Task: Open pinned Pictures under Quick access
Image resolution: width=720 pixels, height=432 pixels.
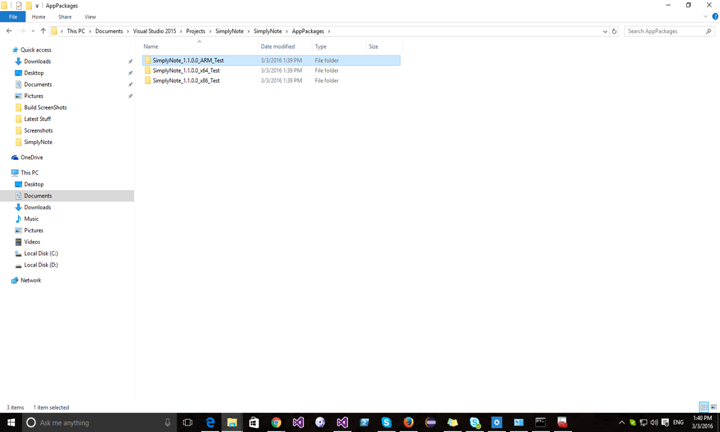Action: pyautogui.click(x=34, y=96)
